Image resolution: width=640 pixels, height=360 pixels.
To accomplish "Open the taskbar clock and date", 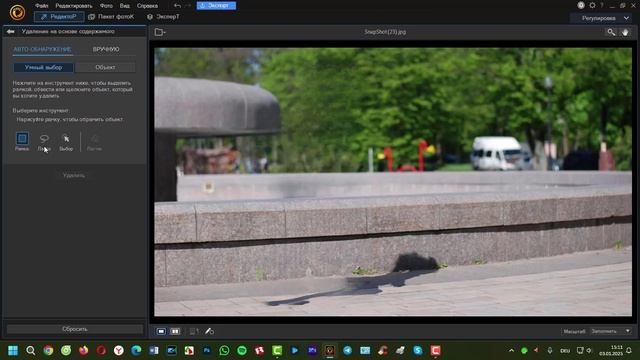I will tap(611, 350).
